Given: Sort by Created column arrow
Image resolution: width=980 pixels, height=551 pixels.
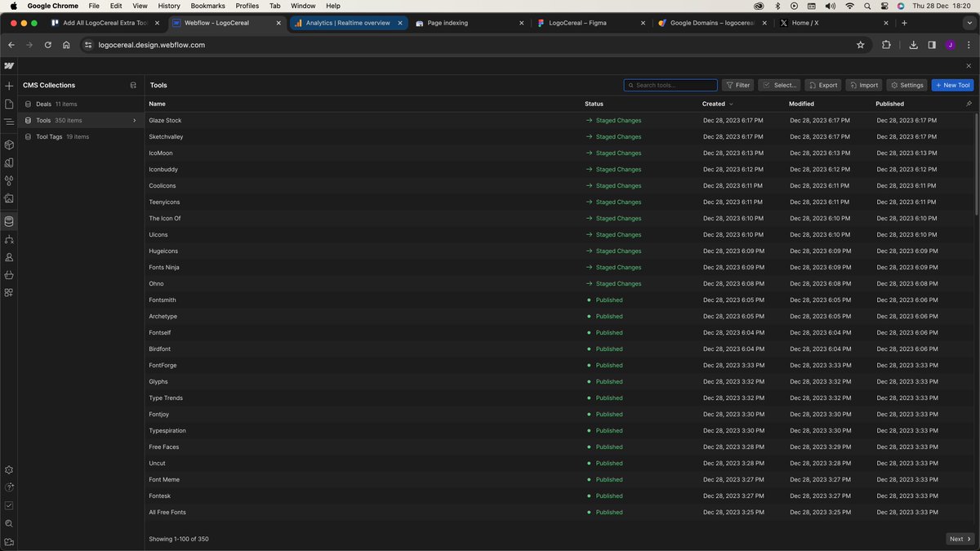Looking at the screenshot, I should (731, 104).
